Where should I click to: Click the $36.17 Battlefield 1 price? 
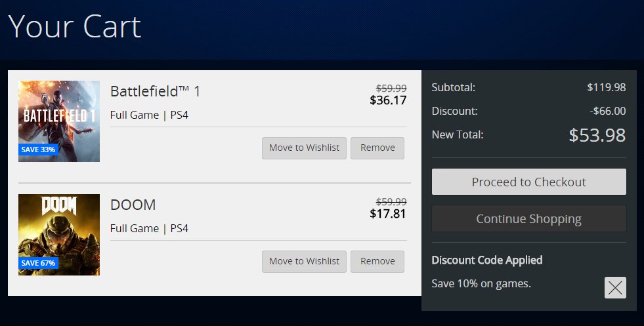388,100
